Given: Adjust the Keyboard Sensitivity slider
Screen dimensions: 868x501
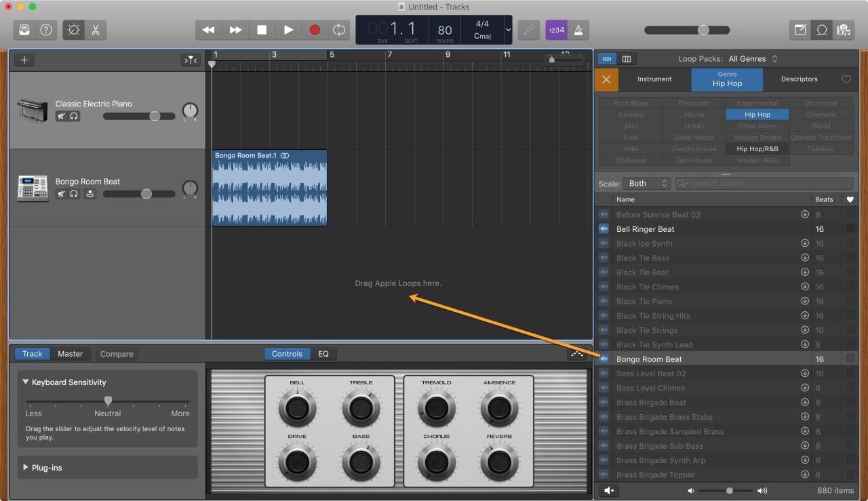Looking at the screenshot, I should coord(108,401).
